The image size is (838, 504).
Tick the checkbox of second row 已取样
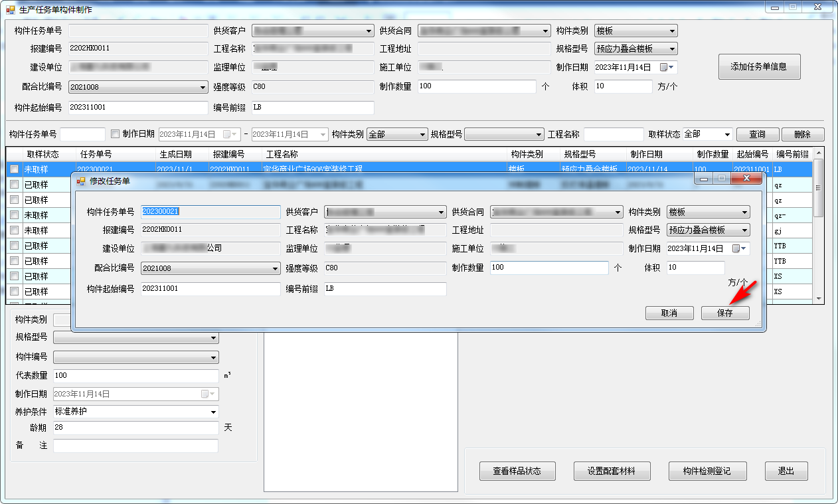pyautogui.click(x=14, y=185)
